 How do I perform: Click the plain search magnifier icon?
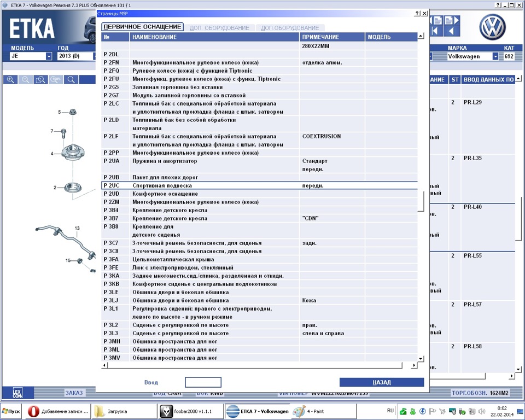tap(71, 79)
